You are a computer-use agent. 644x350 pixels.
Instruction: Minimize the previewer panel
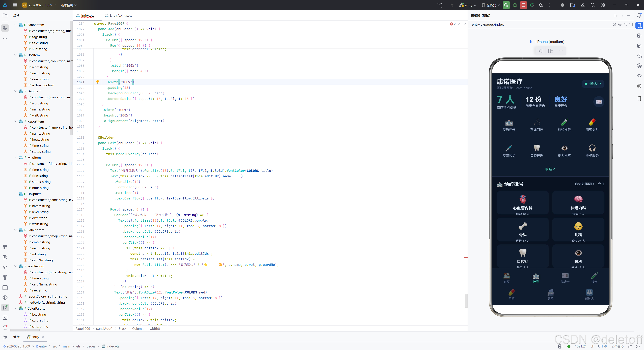click(x=629, y=15)
